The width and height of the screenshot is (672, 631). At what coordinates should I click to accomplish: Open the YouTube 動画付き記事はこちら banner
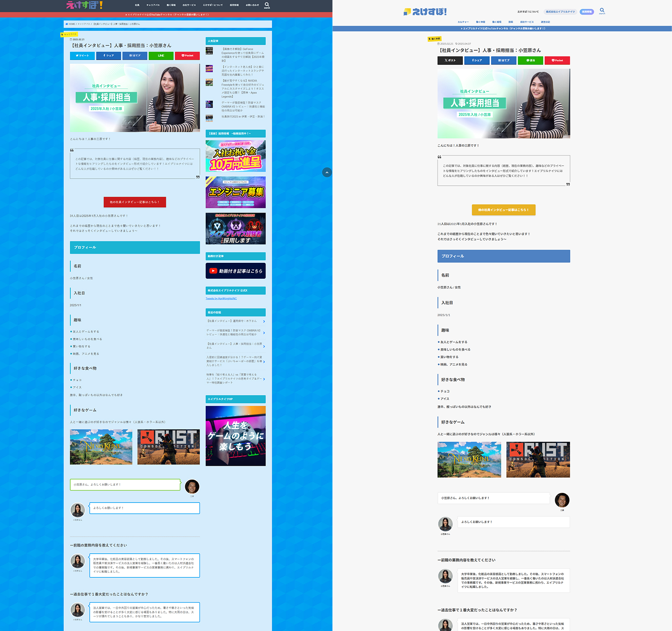point(235,271)
